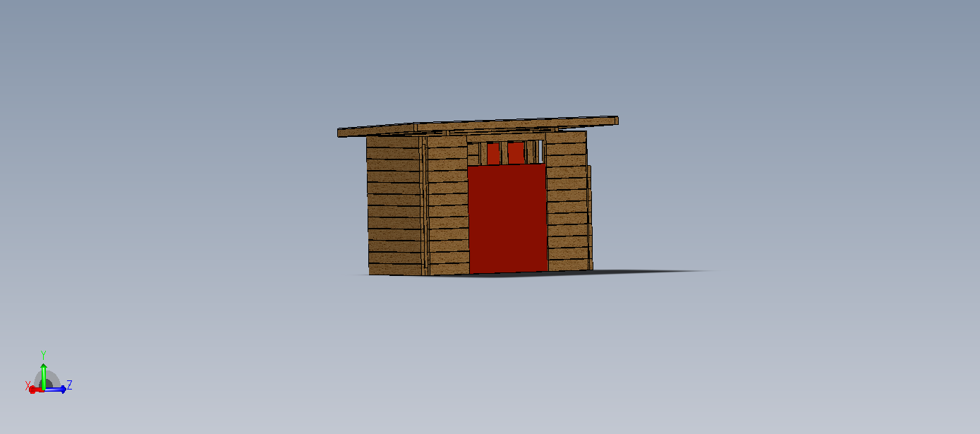Select the top plank right of the door
The height and width of the screenshot is (434, 980).
565,138
